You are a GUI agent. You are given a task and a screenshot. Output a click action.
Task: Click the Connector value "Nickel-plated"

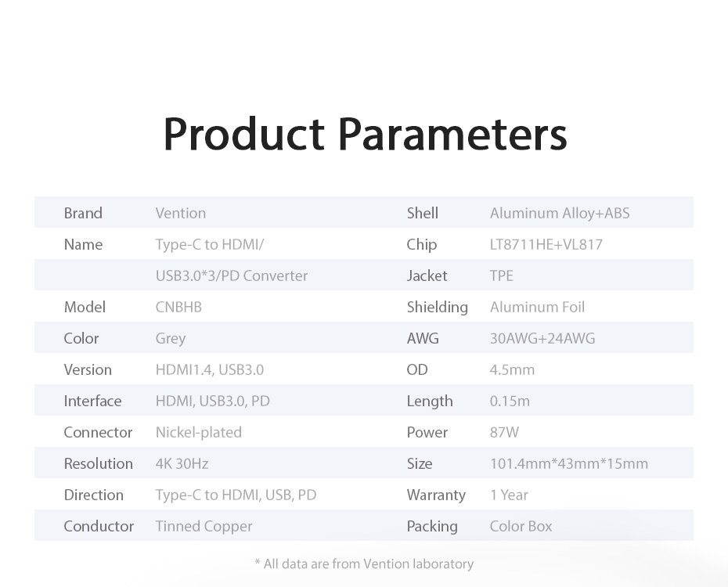tap(199, 432)
